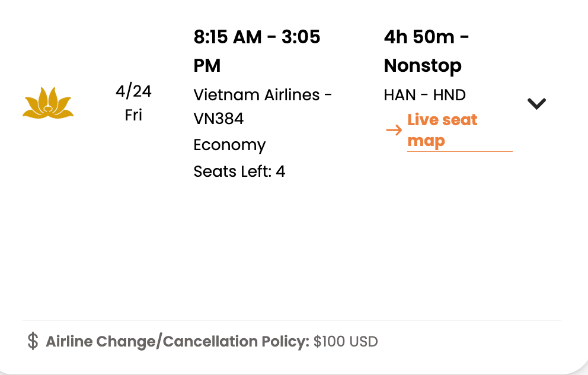Open the Live seat map link
Image resolution: width=588 pixels, height=375 pixels.
click(442, 130)
